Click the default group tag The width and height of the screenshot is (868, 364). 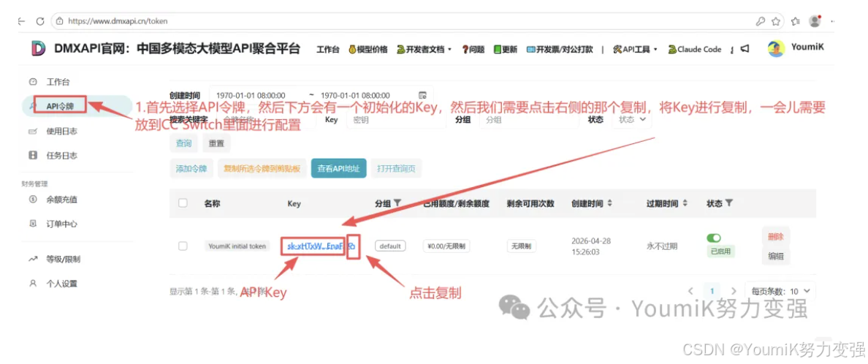coord(390,246)
